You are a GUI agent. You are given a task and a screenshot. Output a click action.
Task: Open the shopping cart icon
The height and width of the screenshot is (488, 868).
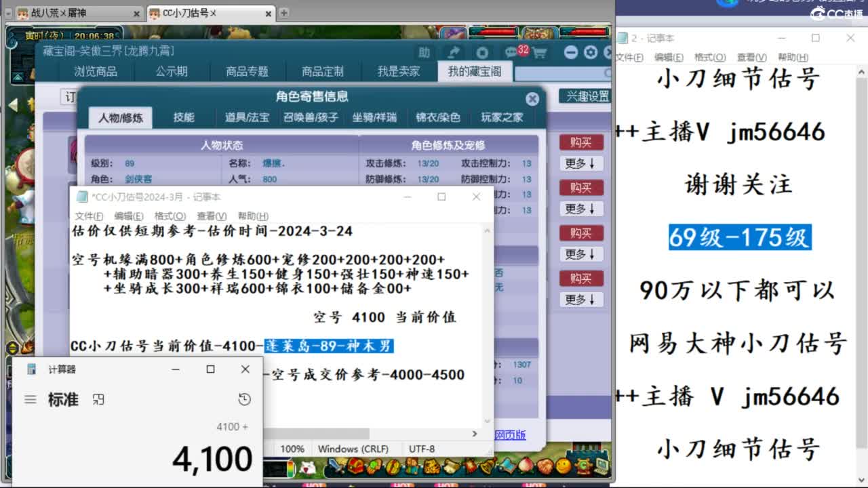(x=539, y=53)
